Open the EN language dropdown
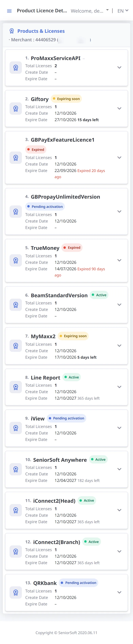 [123, 11]
